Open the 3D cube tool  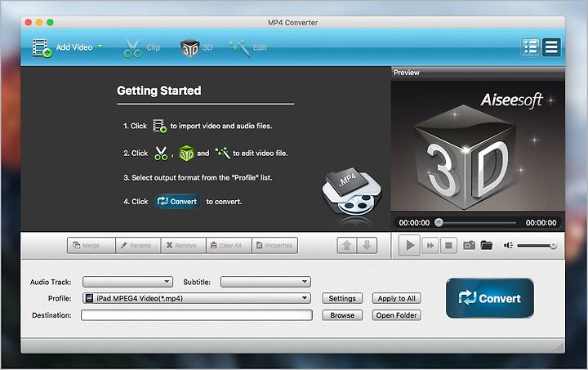click(189, 48)
